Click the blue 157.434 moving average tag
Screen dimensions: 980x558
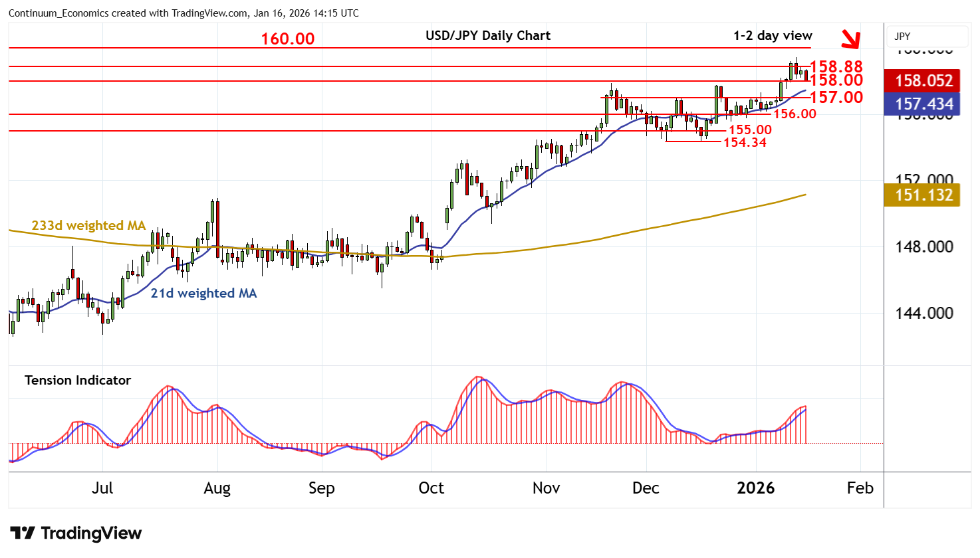click(x=922, y=104)
